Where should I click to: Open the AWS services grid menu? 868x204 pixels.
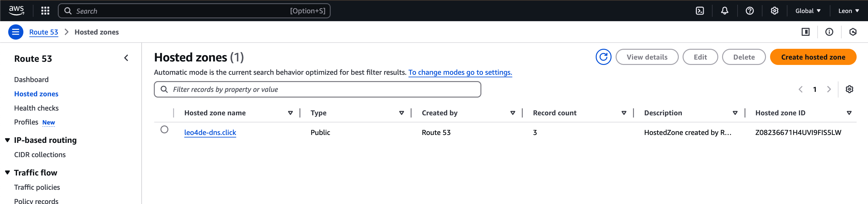45,11
